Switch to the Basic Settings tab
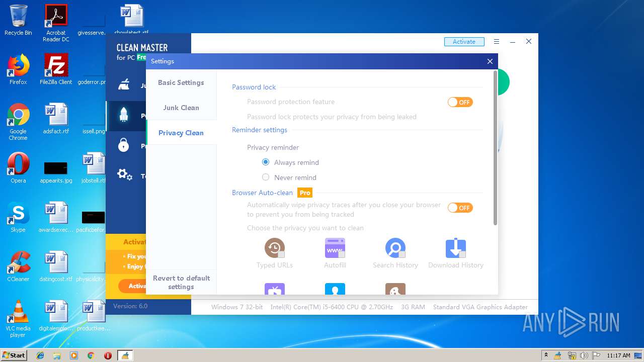Viewport: 644px width, 362px height. pyautogui.click(x=181, y=82)
